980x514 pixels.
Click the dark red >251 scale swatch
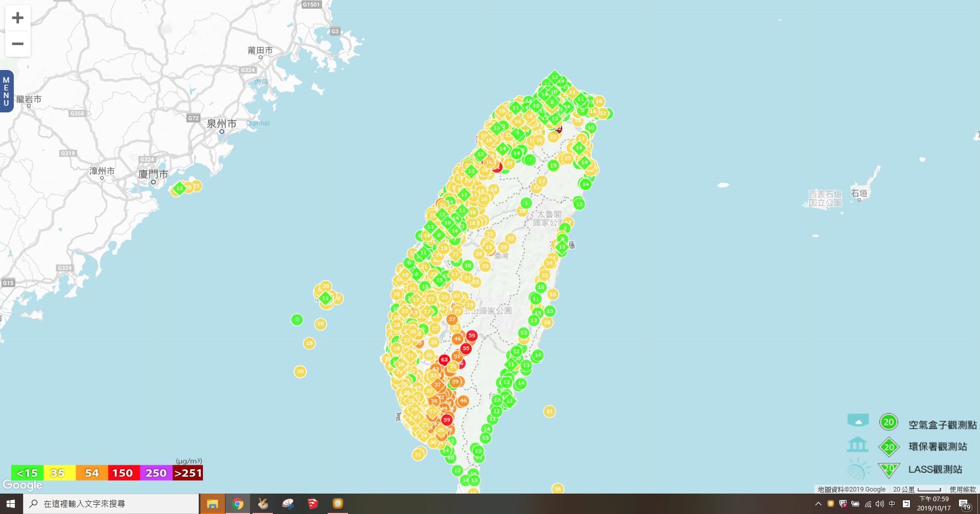point(188,473)
